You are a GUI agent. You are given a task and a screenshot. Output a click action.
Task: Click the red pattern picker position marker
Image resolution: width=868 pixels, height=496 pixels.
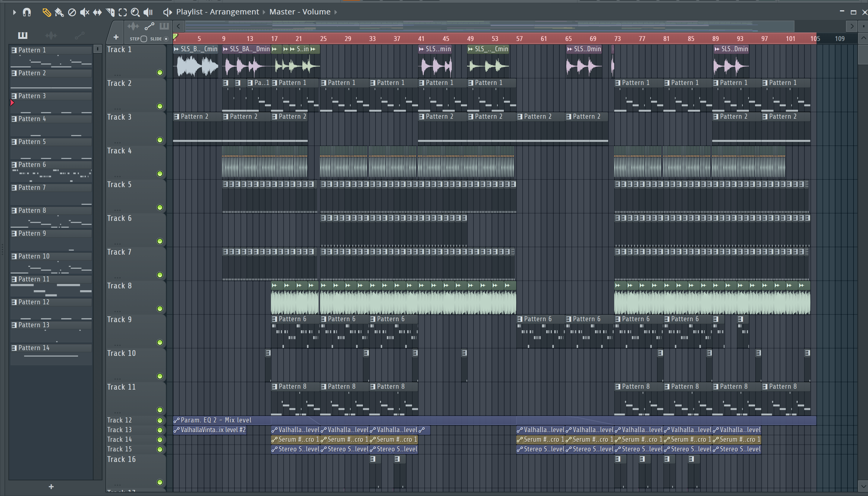(12, 102)
